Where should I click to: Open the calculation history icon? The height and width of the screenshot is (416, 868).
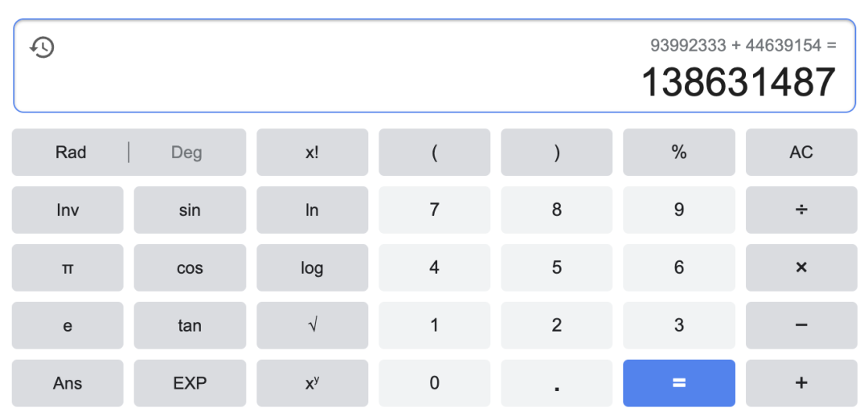point(42,47)
